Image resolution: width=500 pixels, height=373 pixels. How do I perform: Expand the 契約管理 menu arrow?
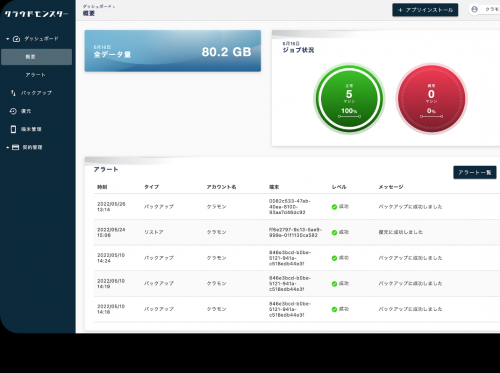8,147
